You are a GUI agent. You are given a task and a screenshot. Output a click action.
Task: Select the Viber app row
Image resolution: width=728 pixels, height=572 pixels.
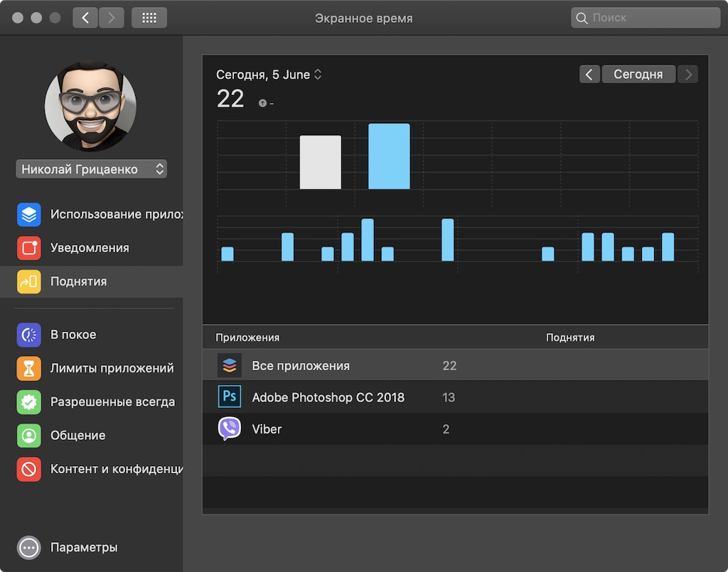(x=456, y=428)
